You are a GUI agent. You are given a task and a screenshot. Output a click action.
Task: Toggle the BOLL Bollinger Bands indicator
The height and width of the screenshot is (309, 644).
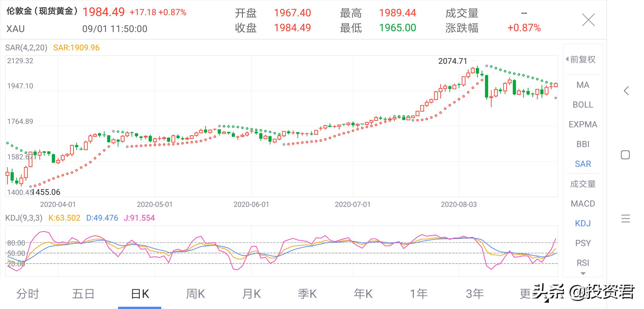[x=583, y=105]
